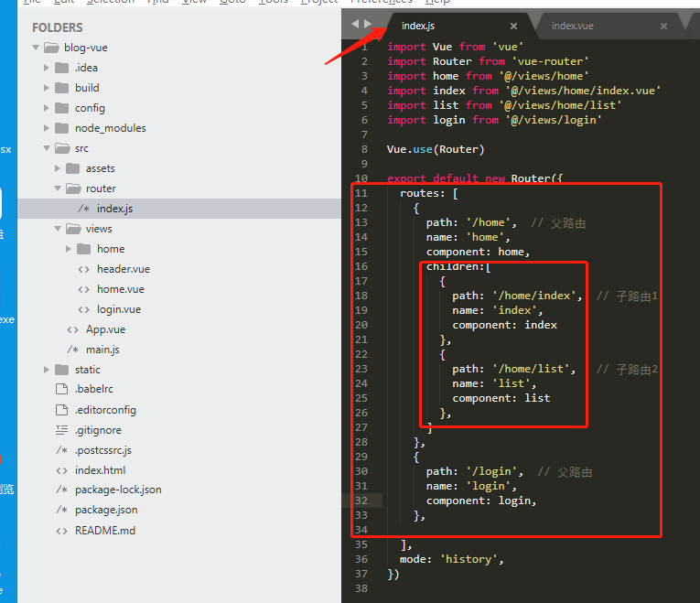Click line number 38 in the gutter

click(x=361, y=588)
